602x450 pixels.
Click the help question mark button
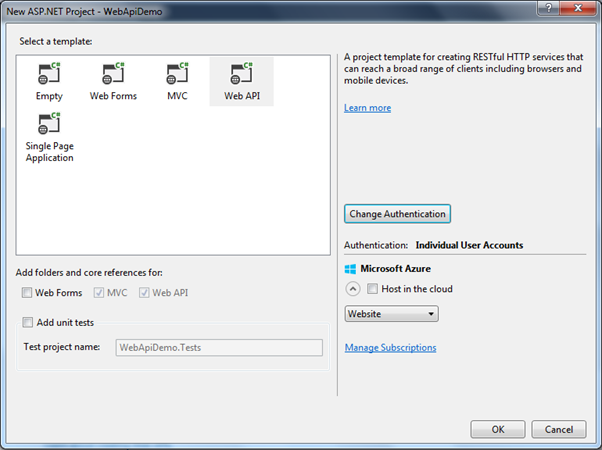548,8
